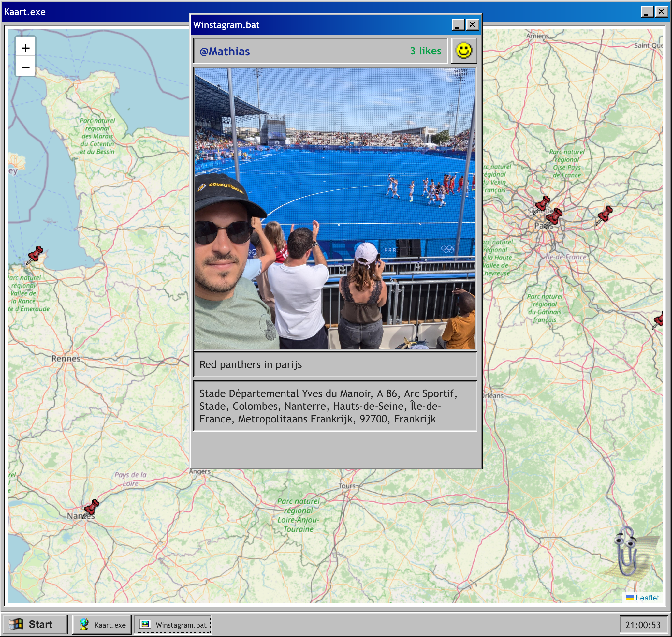
Task: Minimize the Winstagram.bat window
Action: tap(458, 25)
